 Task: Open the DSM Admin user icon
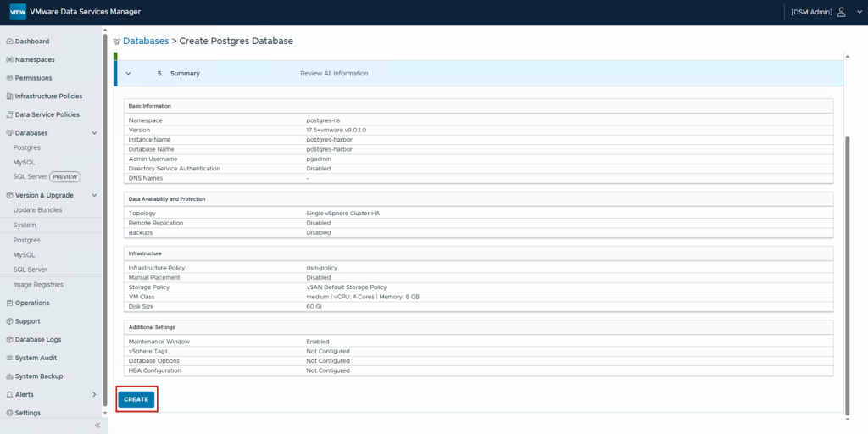click(x=842, y=12)
